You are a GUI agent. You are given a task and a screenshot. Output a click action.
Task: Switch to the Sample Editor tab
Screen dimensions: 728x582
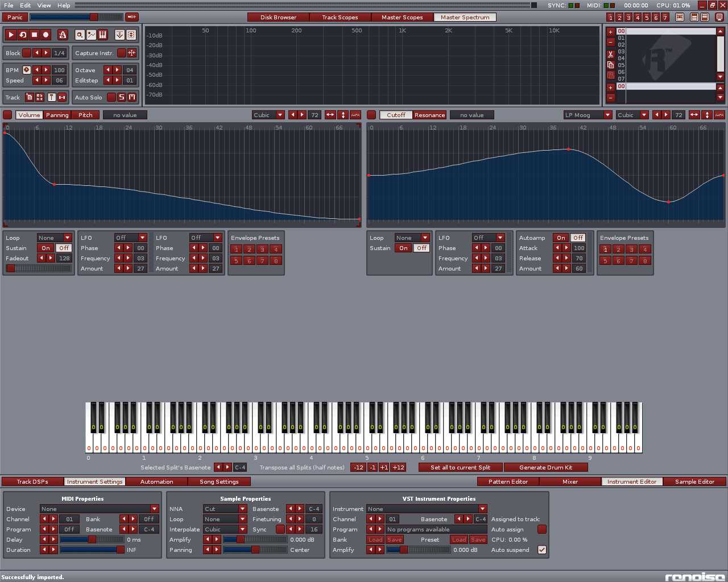(x=694, y=481)
